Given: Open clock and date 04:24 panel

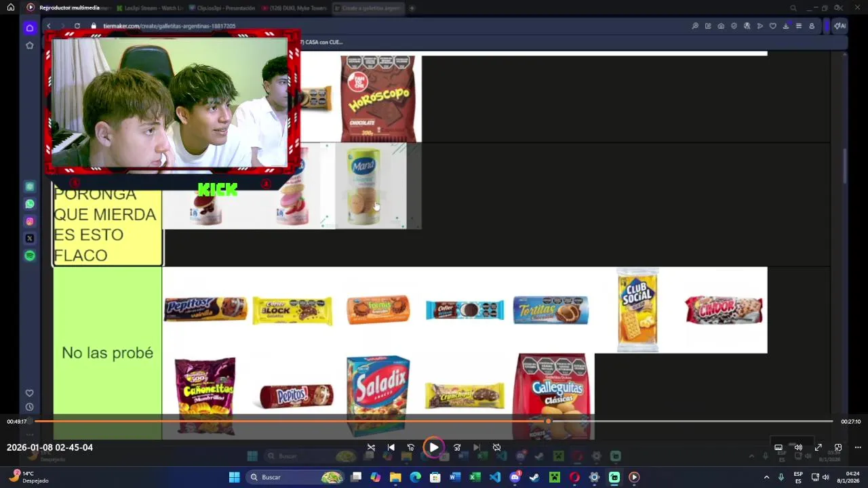Looking at the screenshot, I should 848,477.
